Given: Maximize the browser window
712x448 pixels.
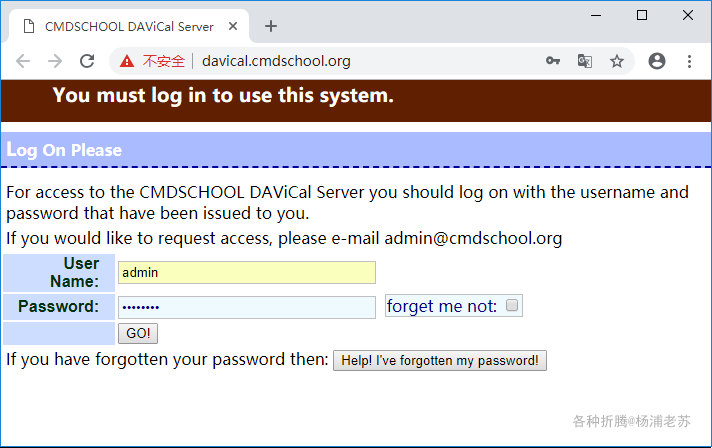Looking at the screenshot, I should click(642, 15).
